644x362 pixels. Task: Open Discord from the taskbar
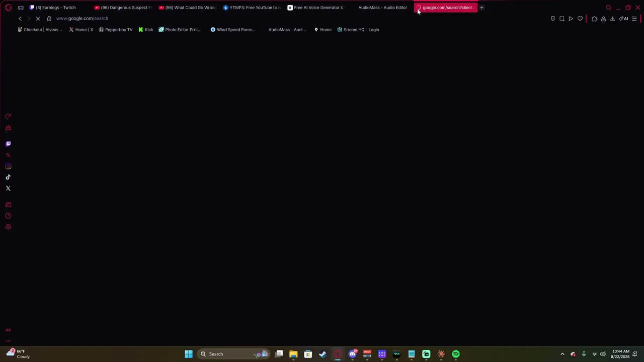[352, 354]
